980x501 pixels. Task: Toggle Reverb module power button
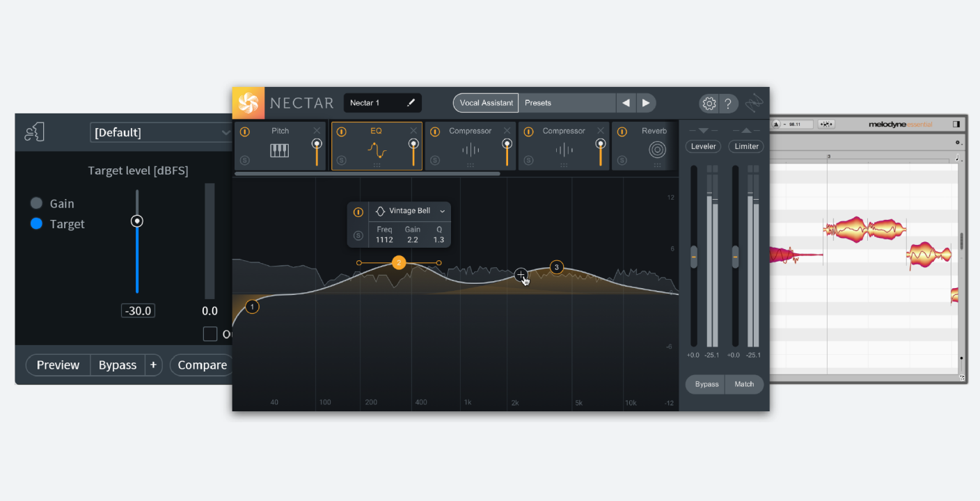click(x=622, y=132)
